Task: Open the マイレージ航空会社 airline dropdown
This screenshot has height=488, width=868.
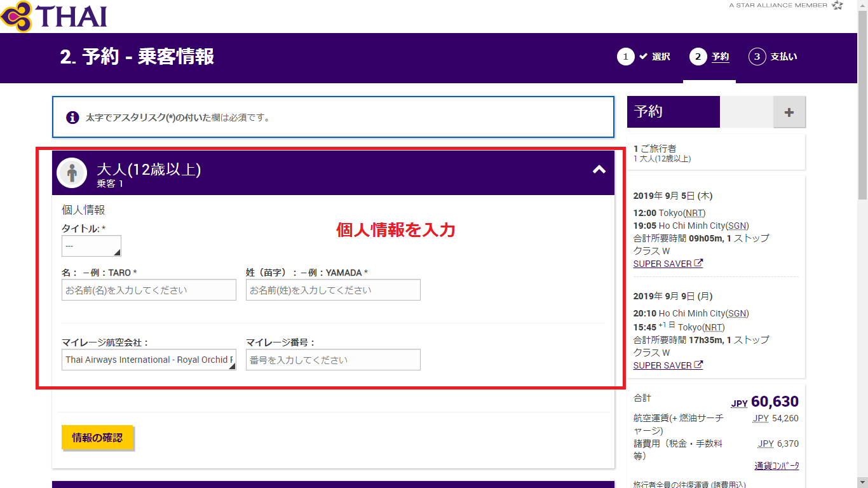Action: pos(149,360)
